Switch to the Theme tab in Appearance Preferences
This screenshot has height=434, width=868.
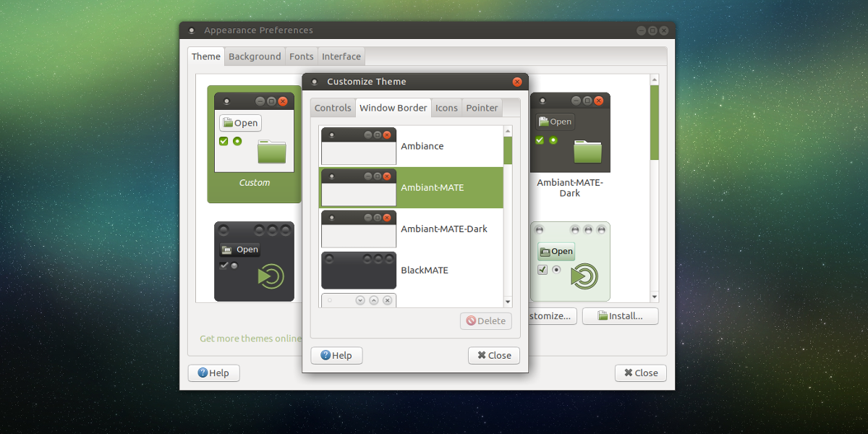(206, 56)
